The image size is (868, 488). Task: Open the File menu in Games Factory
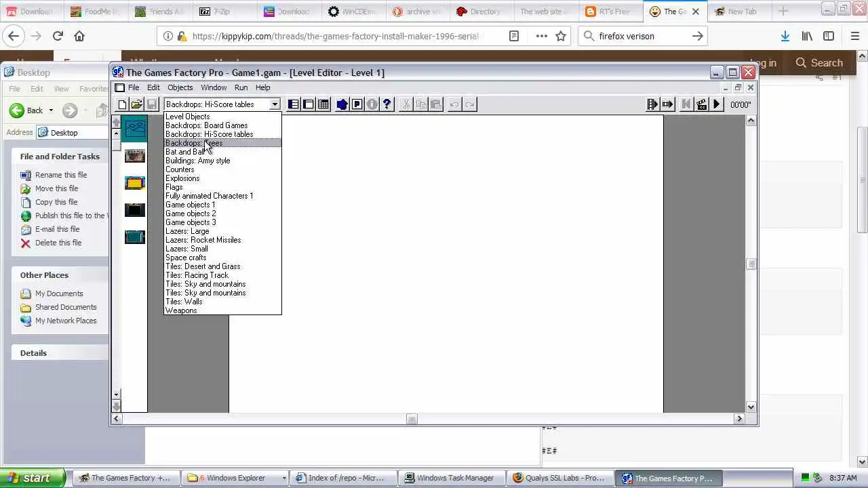tap(134, 87)
